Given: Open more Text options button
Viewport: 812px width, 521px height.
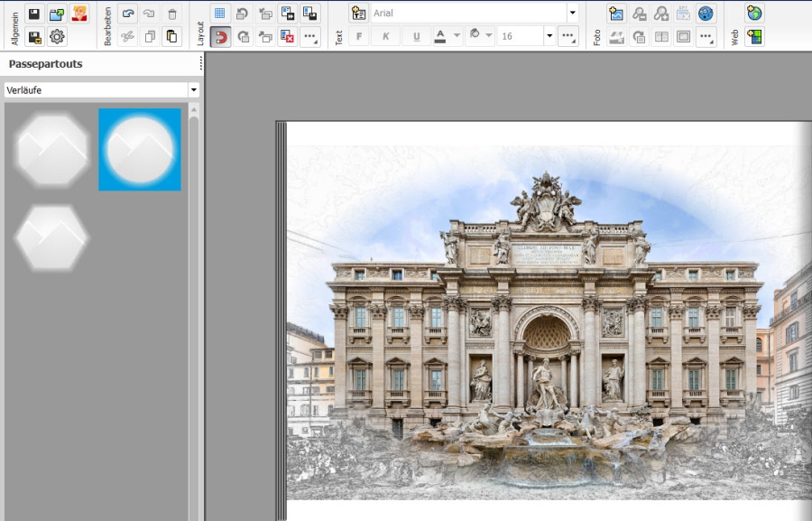Looking at the screenshot, I should click(567, 37).
